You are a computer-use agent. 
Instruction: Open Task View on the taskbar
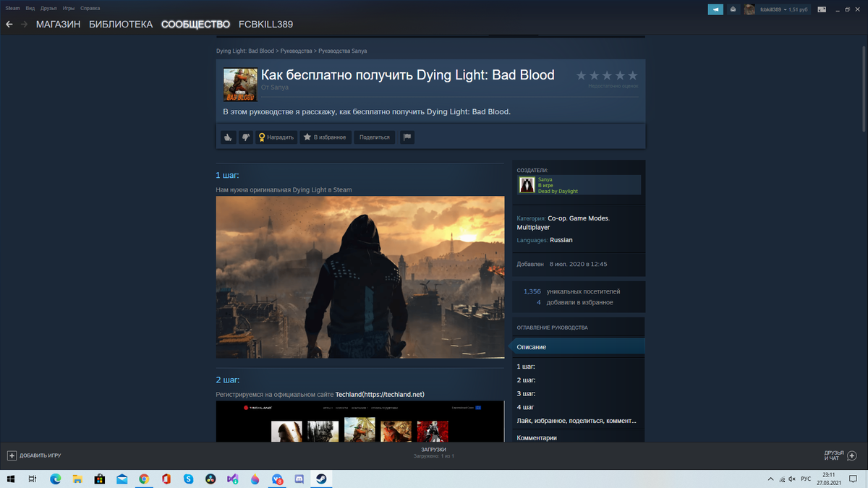[x=33, y=479]
